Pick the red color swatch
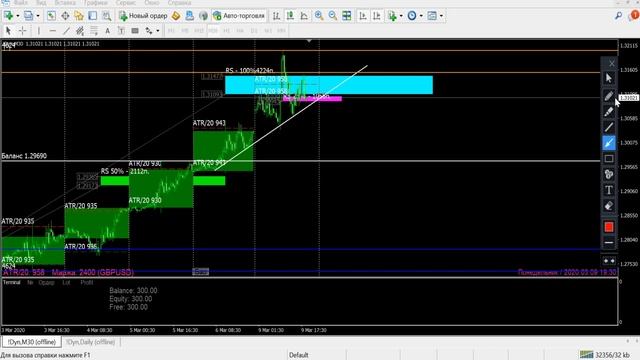This screenshot has height=360, width=640. (x=609, y=227)
